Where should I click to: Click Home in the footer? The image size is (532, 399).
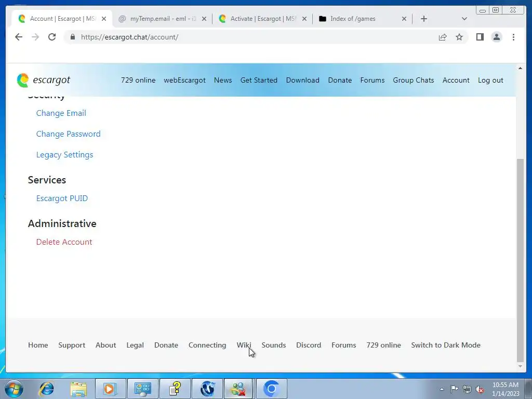tap(38, 345)
